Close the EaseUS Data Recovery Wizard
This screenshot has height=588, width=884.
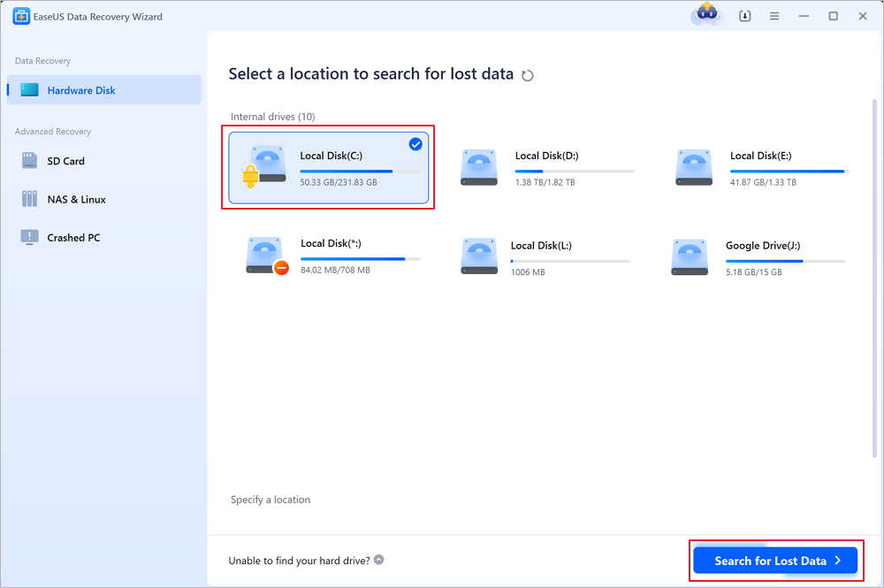coord(863,16)
